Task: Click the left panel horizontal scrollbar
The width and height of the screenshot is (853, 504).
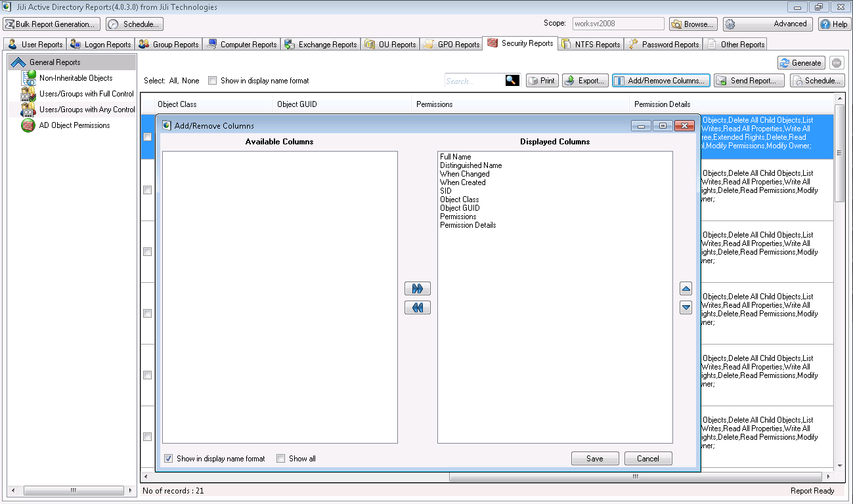Action: pos(73,490)
